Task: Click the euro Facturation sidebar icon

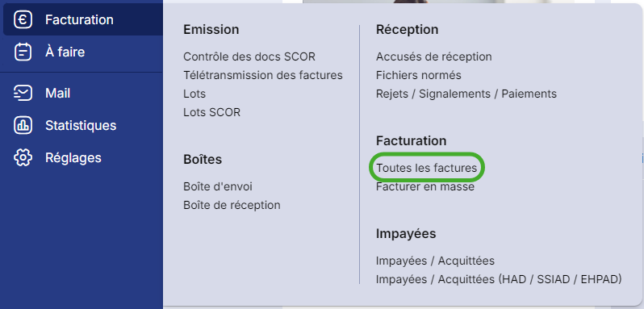Action: 23,19
